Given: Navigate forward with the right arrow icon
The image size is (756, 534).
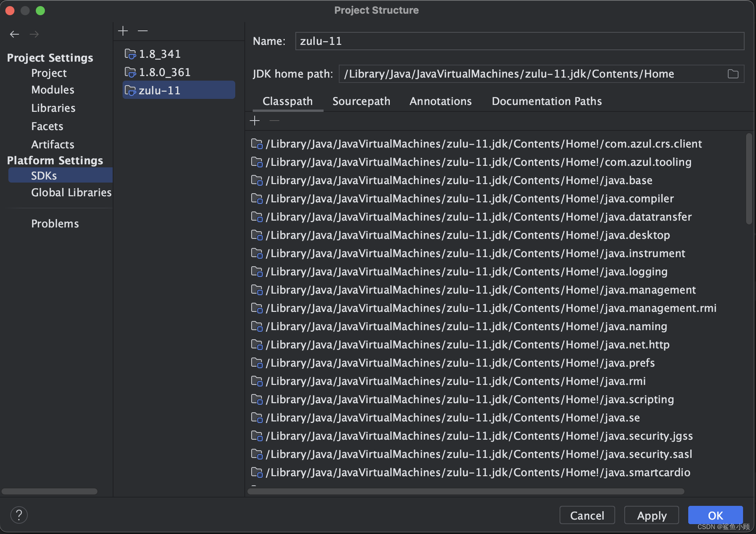Looking at the screenshot, I should pyautogui.click(x=34, y=34).
